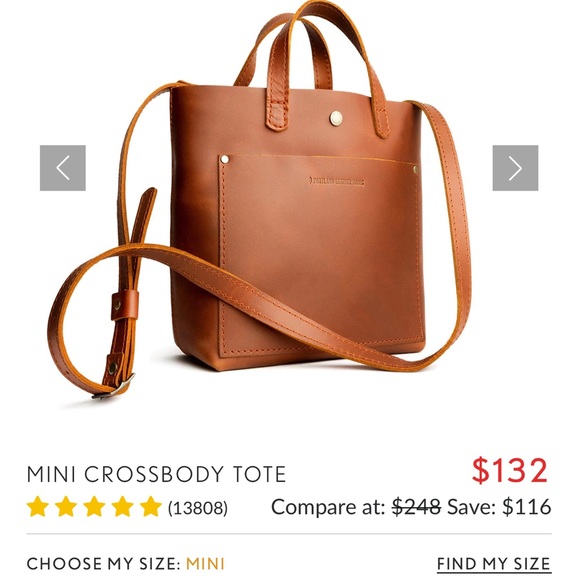This screenshot has width=580, height=580.
Task: Click the fifth yellow rating star
Action: click(151, 506)
